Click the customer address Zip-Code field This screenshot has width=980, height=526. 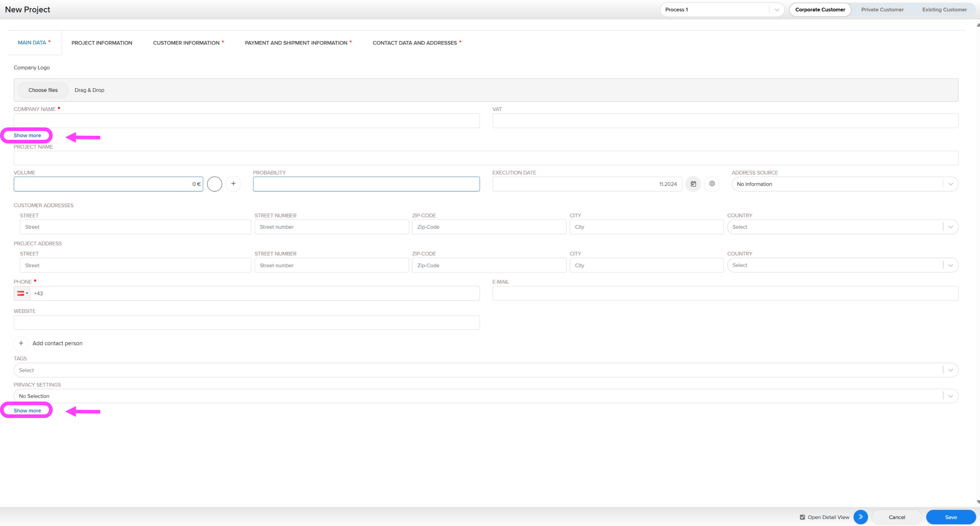click(x=489, y=227)
